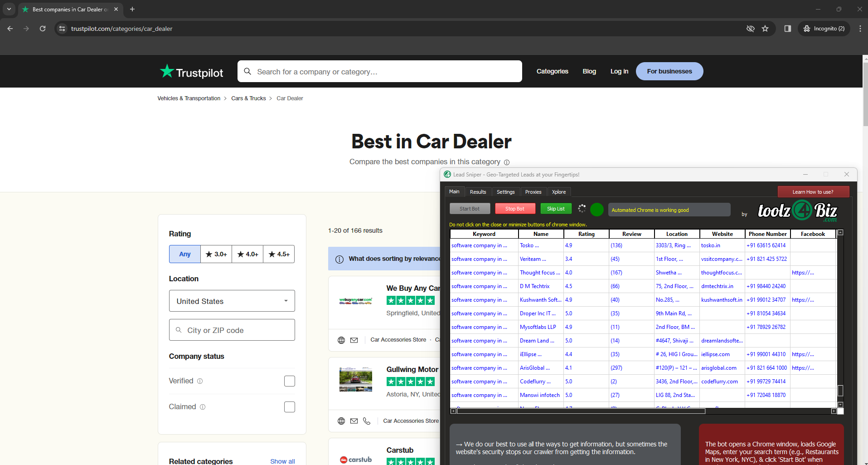Go back with browser back arrow

[10, 29]
